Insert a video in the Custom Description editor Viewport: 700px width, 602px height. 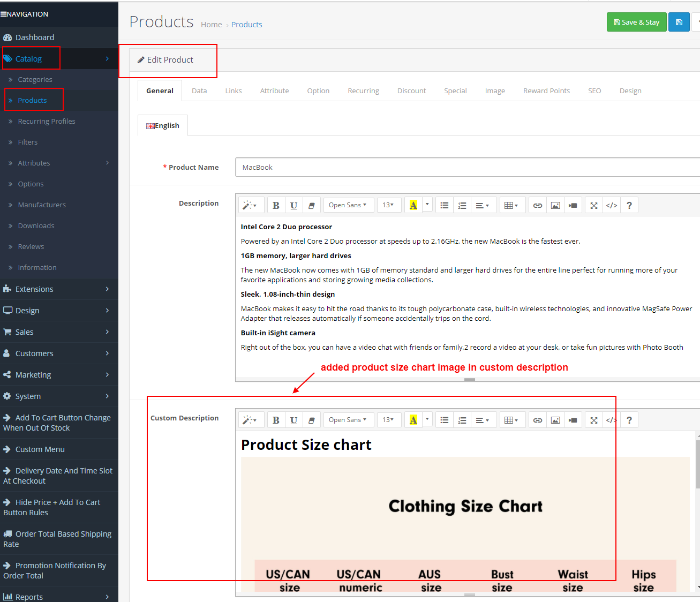(573, 420)
